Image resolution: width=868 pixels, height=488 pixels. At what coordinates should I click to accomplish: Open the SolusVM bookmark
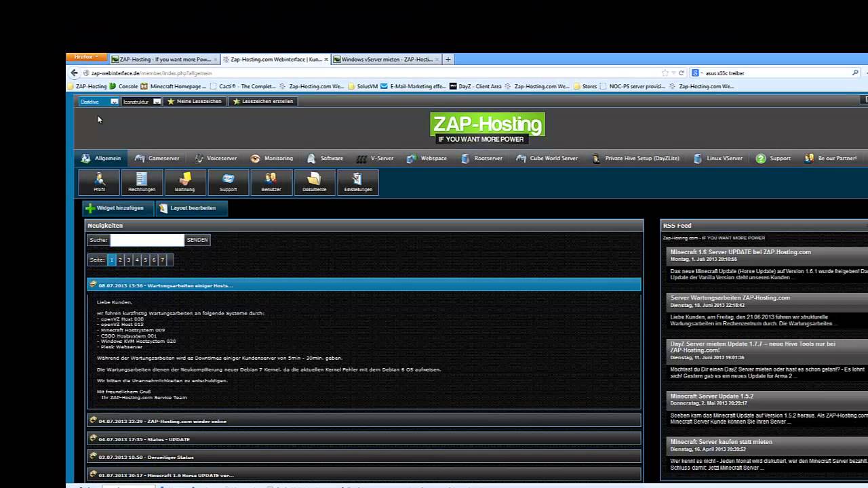[363, 86]
